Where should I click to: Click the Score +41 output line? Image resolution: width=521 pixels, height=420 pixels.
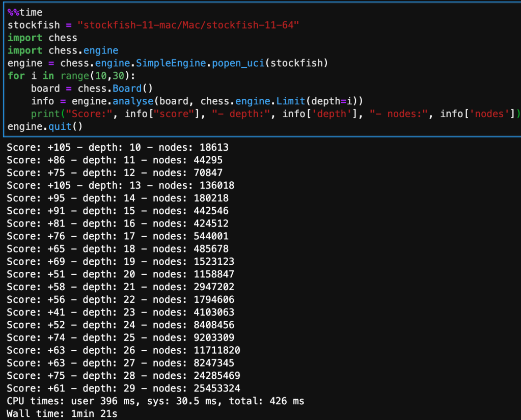(120, 312)
